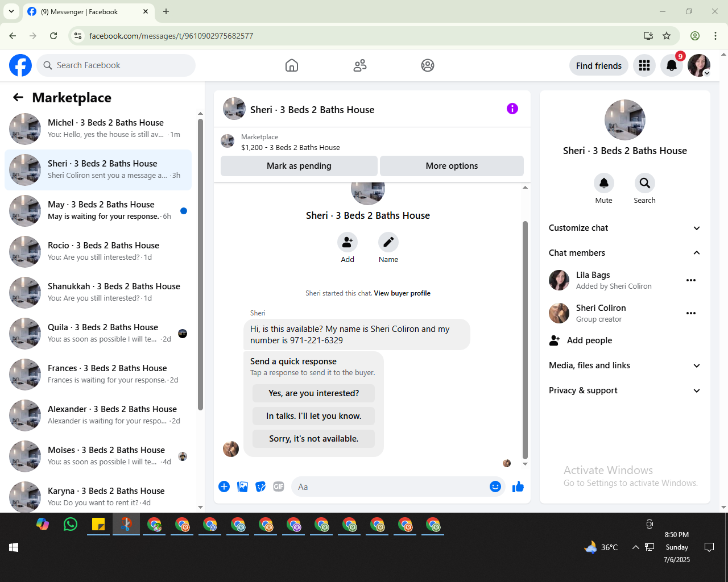
Task: Mute the conversation with the bell icon
Action: click(x=604, y=183)
